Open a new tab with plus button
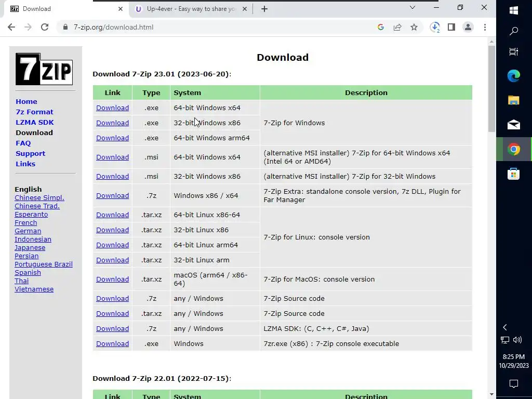Screen dimensions: 532x399 pyautogui.click(x=264, y=9)
